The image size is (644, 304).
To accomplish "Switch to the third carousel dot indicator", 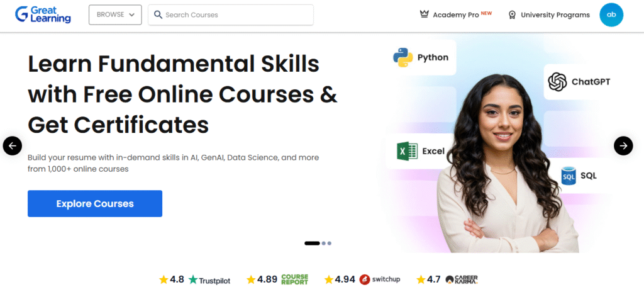I will [330, 243].
